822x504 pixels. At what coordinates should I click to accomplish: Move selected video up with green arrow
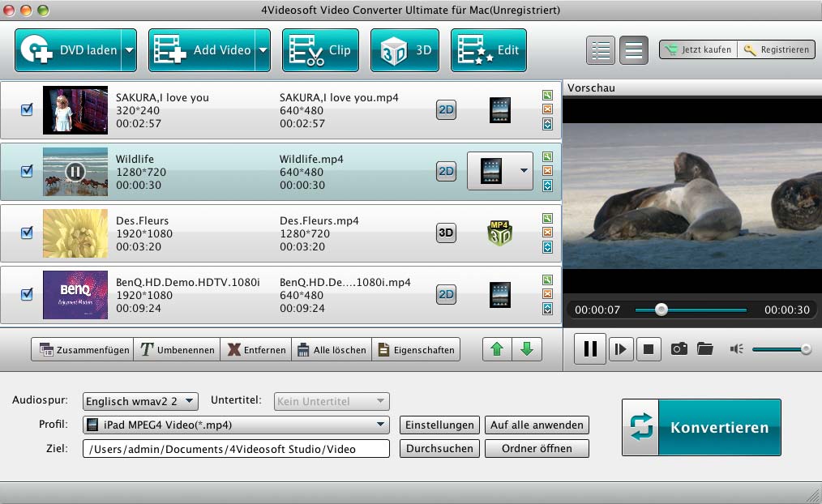497,349
